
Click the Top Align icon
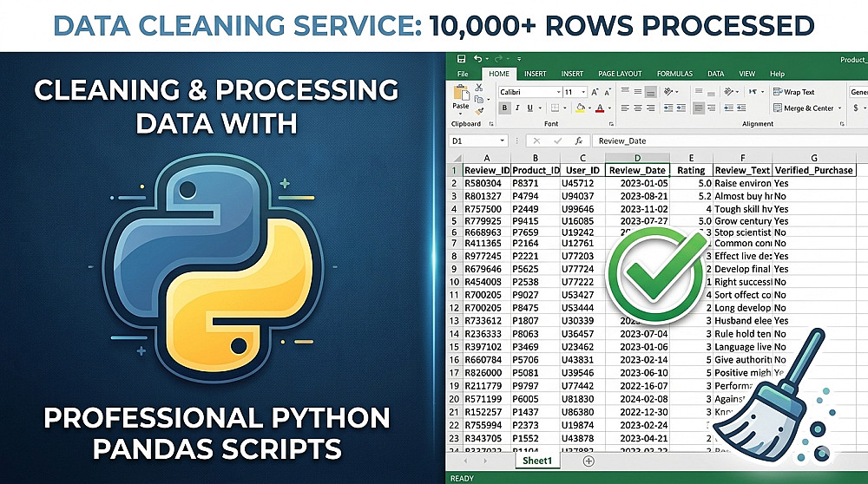click(625, 90)
